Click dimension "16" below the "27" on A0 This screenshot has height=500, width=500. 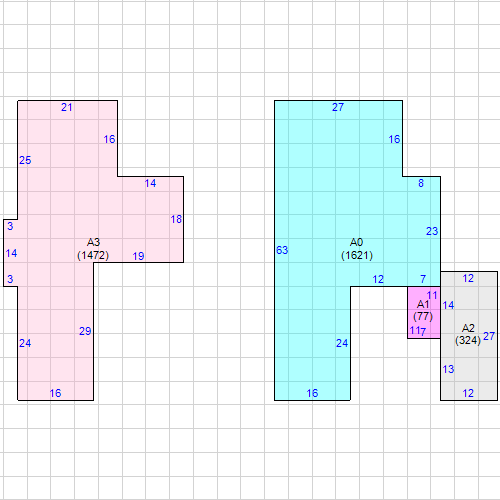[394, 139]
